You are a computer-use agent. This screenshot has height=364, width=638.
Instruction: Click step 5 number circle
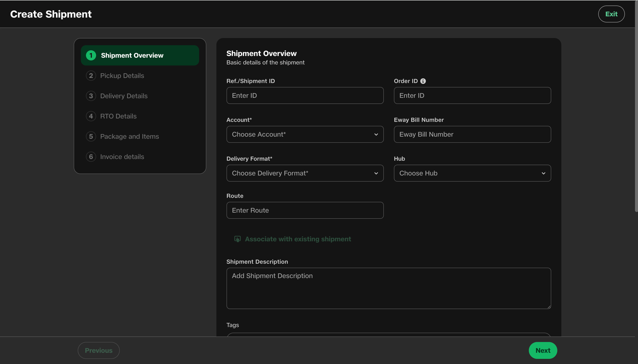(x=91, y=137)
